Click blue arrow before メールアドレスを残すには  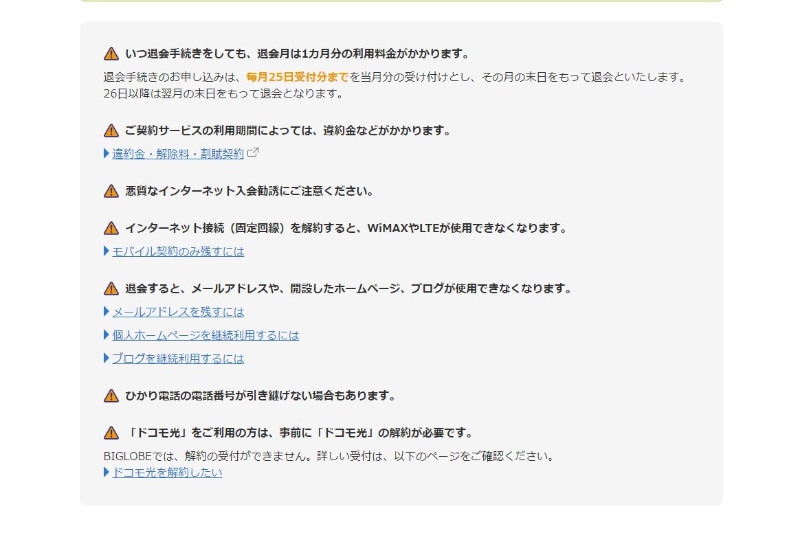[106, 312]
